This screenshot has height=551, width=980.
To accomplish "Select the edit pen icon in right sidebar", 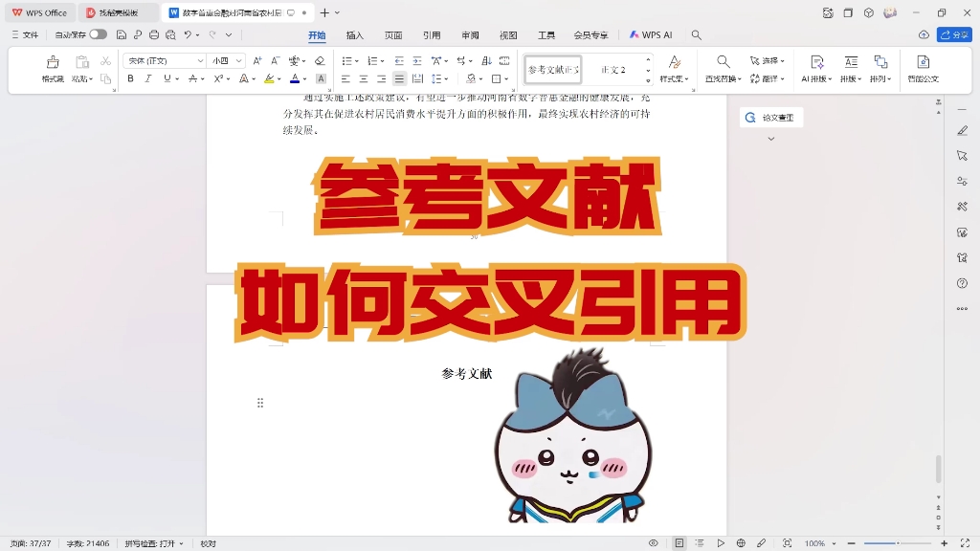I will 962,131.
